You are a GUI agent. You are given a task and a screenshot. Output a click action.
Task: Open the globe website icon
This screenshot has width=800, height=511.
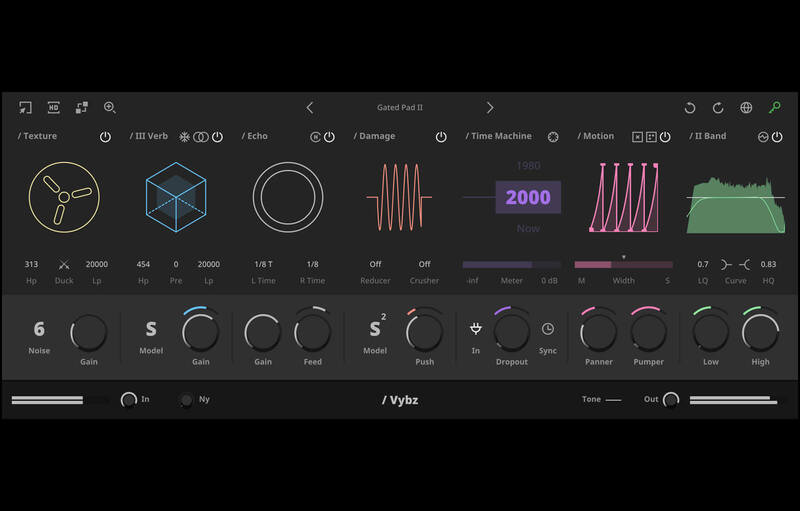[746, 108]
